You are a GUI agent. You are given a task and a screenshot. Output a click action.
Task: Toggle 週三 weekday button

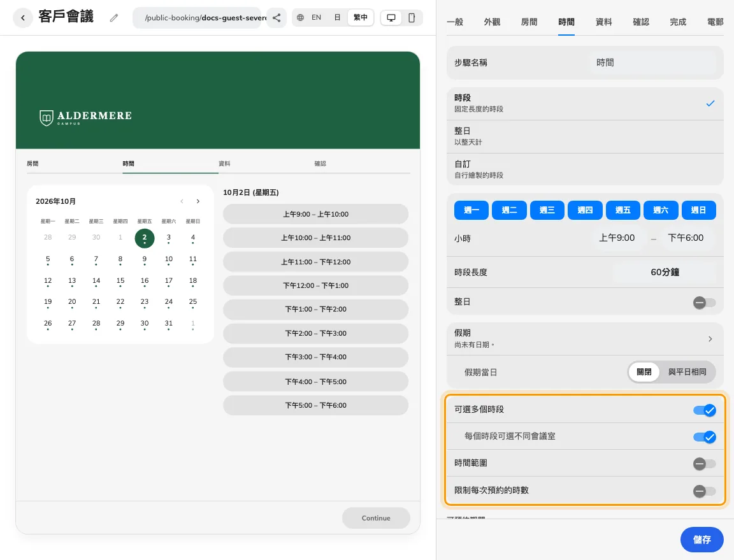547,210
